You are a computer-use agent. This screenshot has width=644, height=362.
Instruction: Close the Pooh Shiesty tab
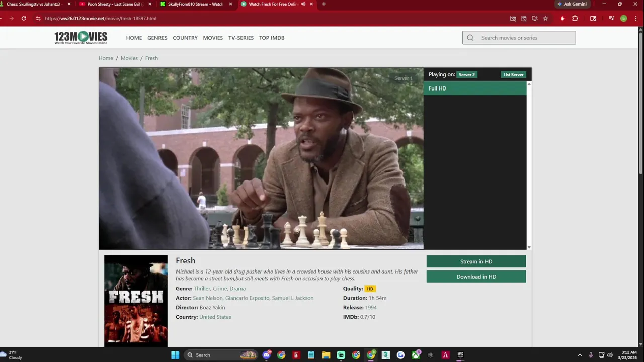pos(149,4)
